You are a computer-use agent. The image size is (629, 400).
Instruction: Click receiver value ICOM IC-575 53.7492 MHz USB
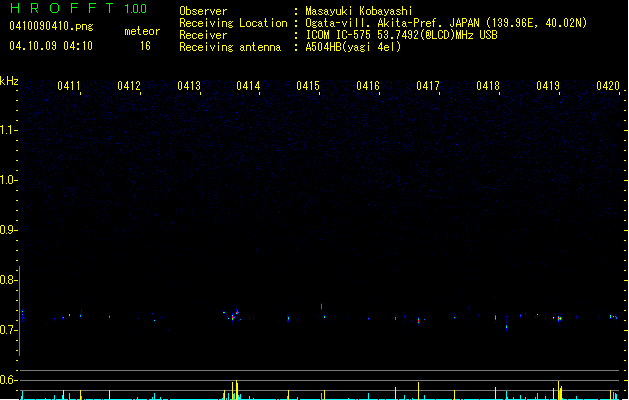coord(401,35)
